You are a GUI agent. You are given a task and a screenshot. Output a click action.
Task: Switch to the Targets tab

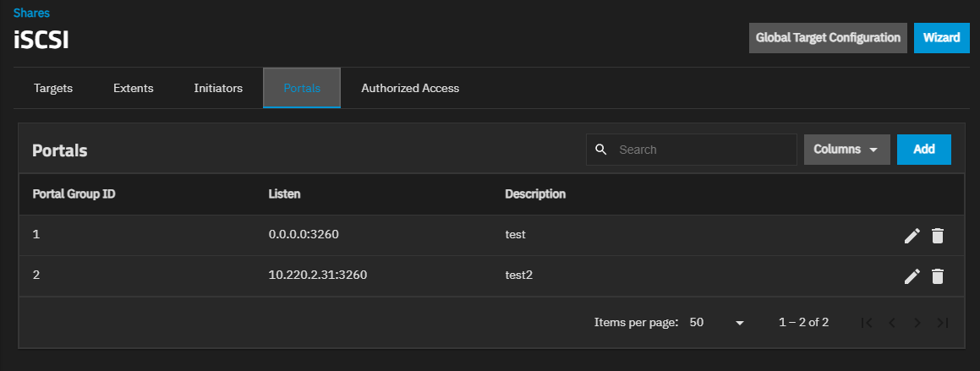[53, 89]
